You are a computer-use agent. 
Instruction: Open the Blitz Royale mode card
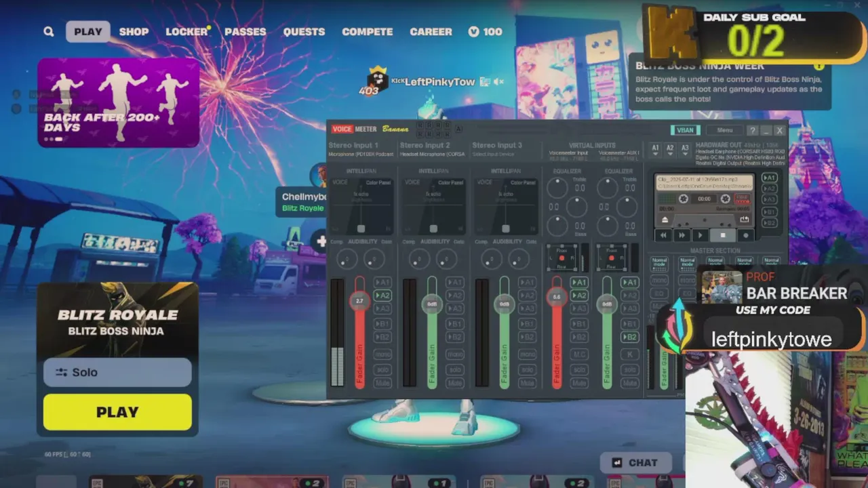tap(117, 320)
